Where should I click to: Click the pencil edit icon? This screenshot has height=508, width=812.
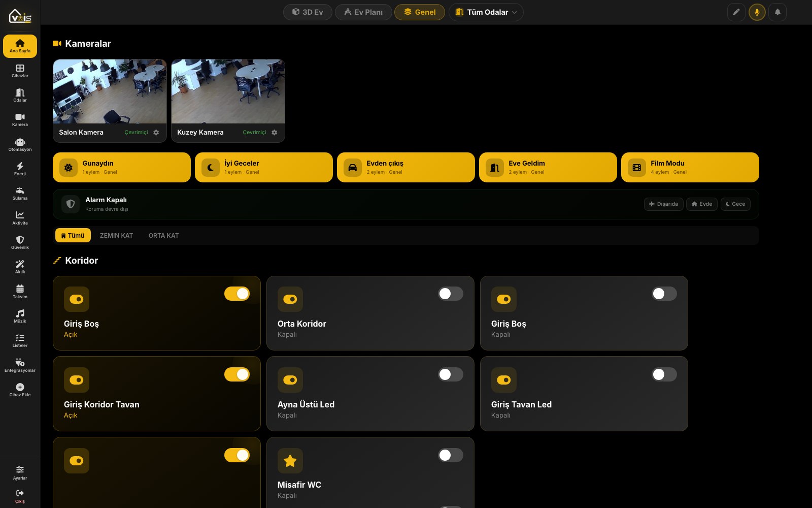click(736, 12)
